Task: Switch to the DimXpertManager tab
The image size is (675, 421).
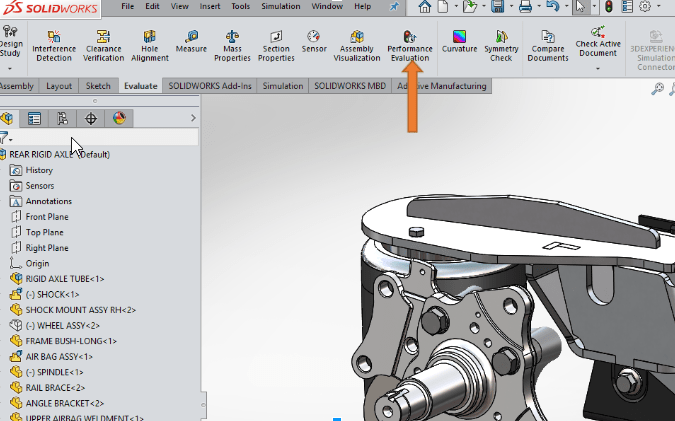Action: (90, 118)
